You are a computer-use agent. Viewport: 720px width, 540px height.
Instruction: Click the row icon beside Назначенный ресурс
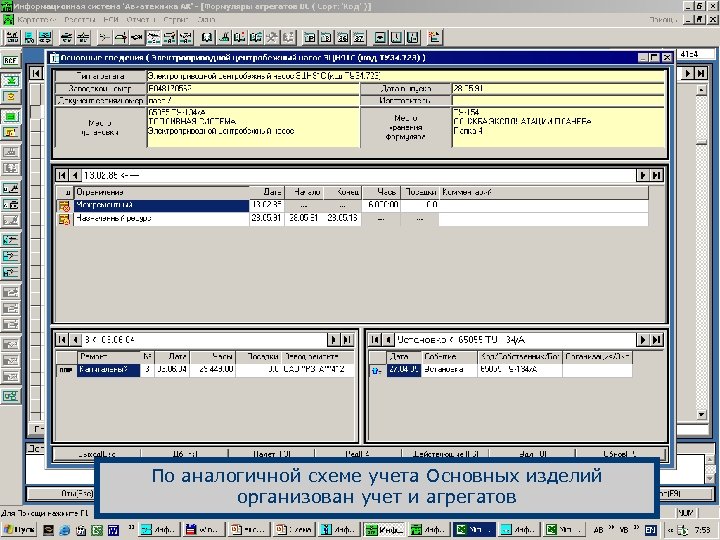pyautogui.click(x=64, y=219)
